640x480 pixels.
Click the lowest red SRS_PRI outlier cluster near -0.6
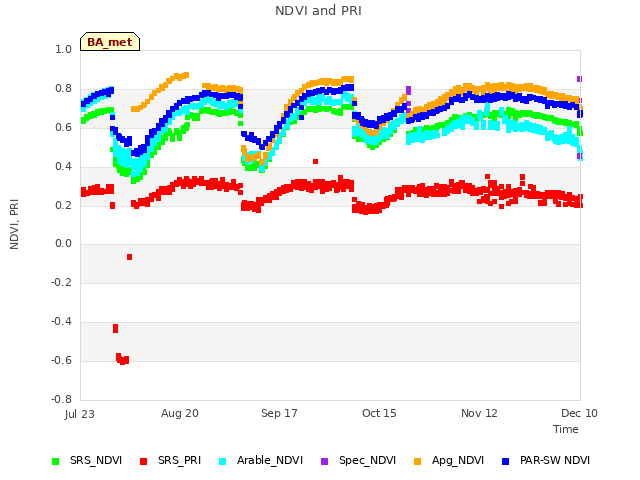tap(122, 359)
